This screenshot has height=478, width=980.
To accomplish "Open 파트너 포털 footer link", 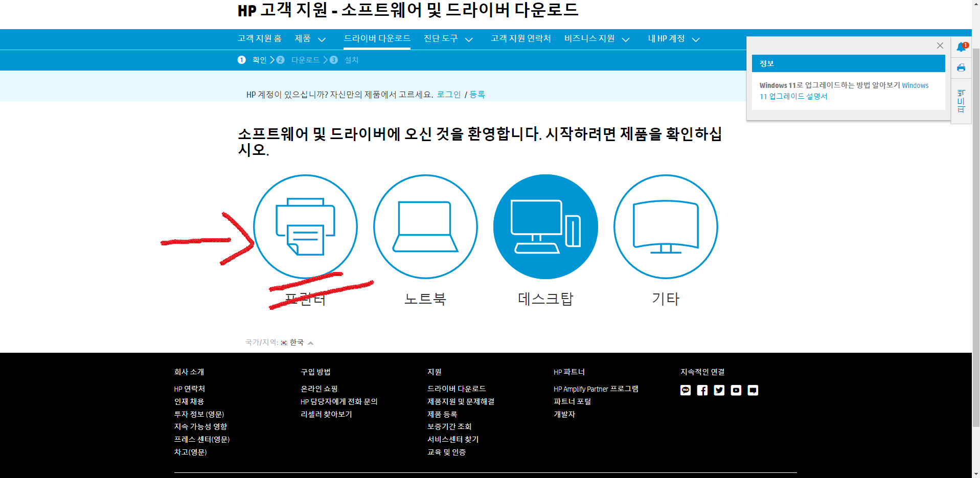I will [573, 402].
